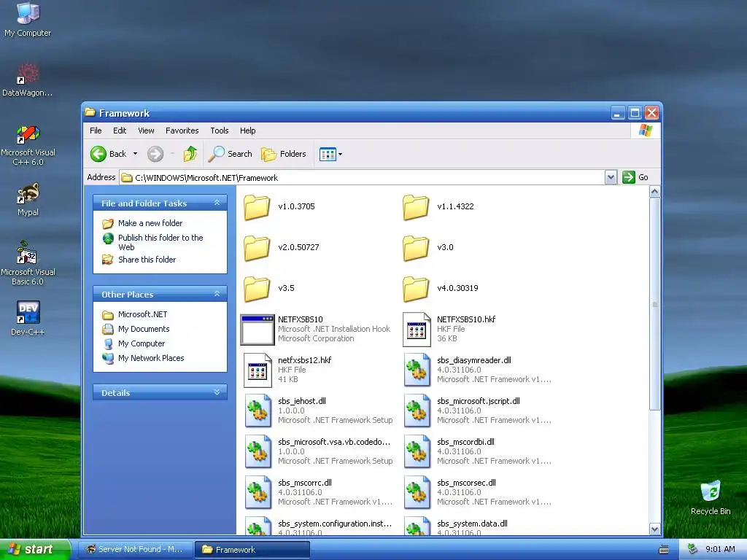The height and width of the screenshot is (560, 747).
Task: Select Microsoft Visual Basic 6.0 desktop icon
Action: pos(28,263)
